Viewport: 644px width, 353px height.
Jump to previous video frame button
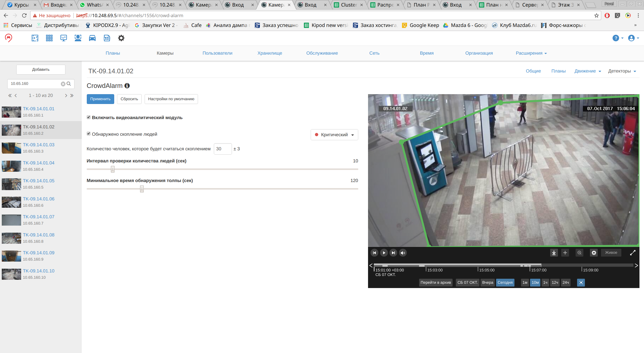(374, 253)
